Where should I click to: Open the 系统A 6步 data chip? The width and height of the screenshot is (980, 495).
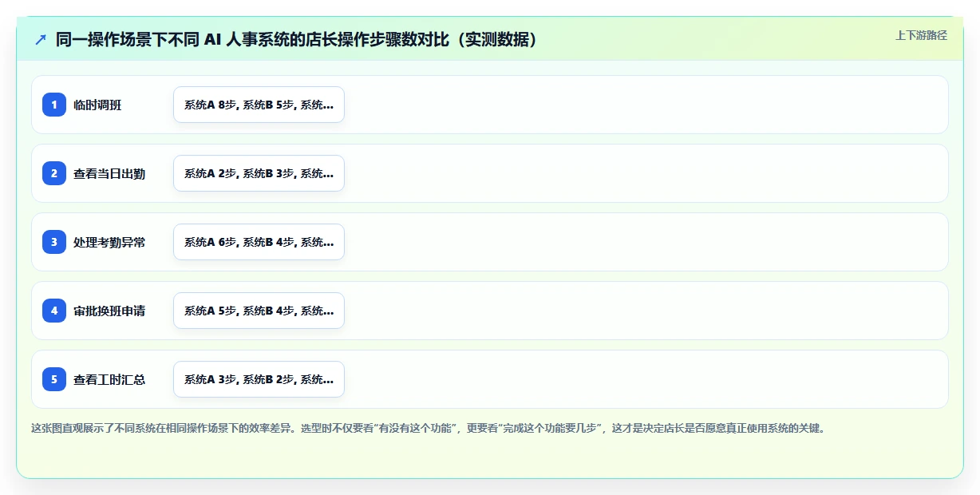(x=259, y=242)
